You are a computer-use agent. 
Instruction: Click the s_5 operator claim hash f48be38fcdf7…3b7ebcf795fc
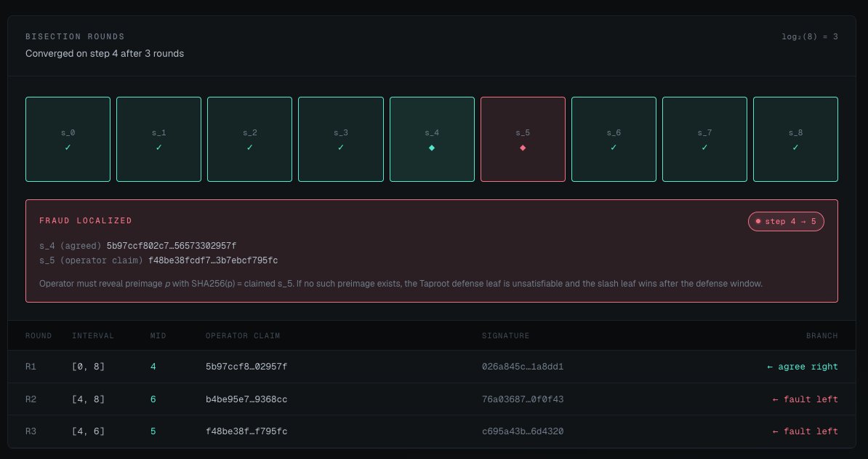(213, 260)
